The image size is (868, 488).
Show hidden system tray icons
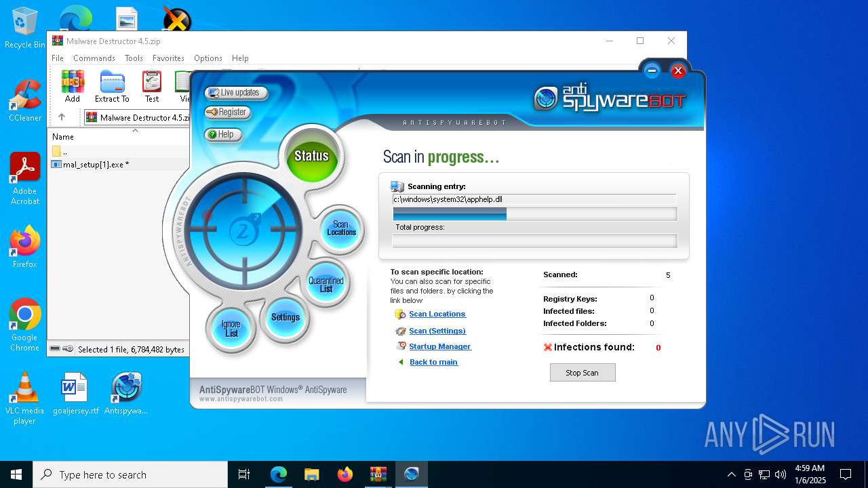pos(731,474)
